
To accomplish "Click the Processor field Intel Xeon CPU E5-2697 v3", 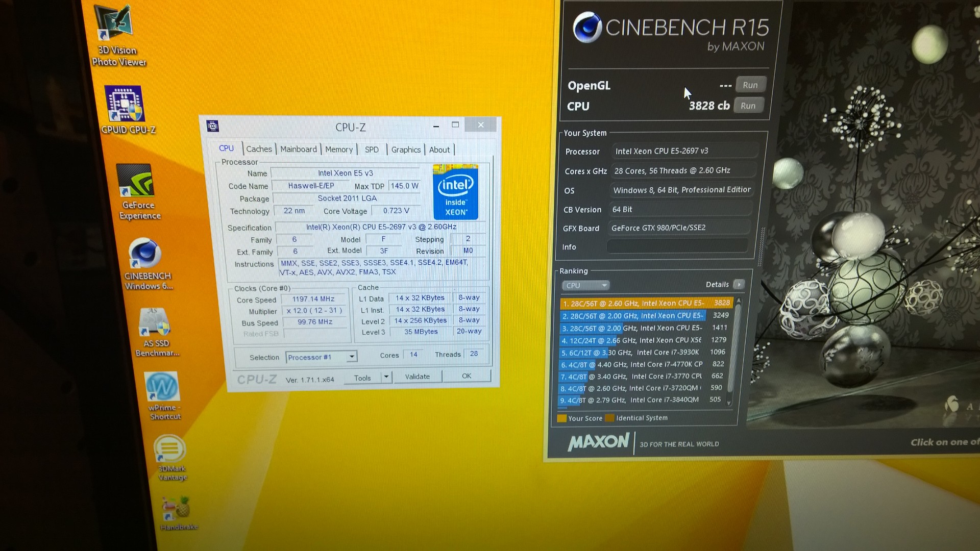I will click(684, 151).
